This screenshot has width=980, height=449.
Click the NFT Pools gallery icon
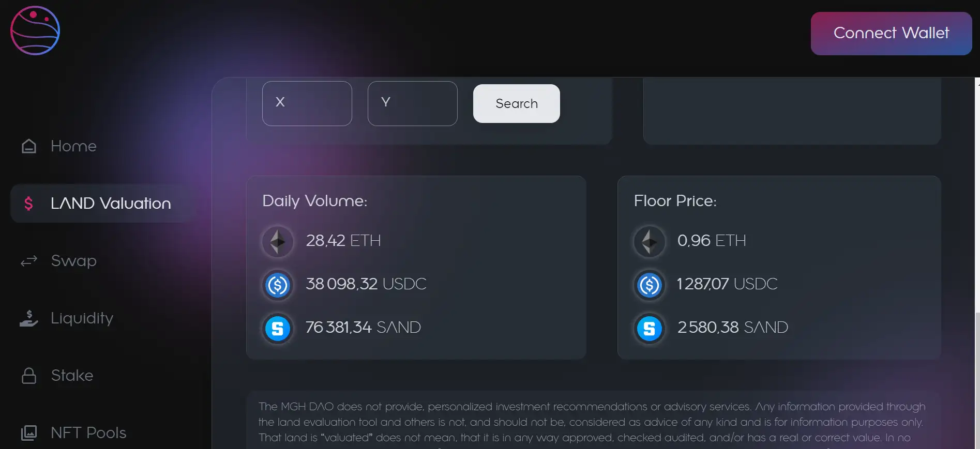point(29,432)
